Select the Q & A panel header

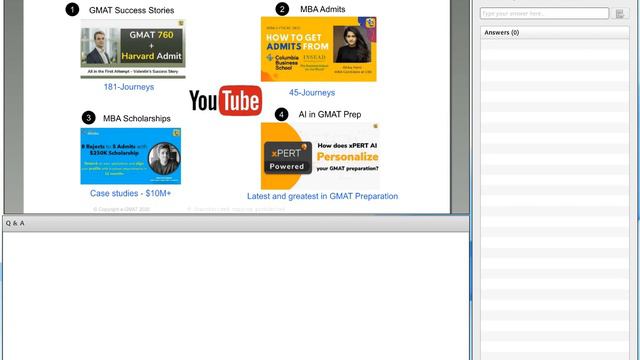[236, 223]
